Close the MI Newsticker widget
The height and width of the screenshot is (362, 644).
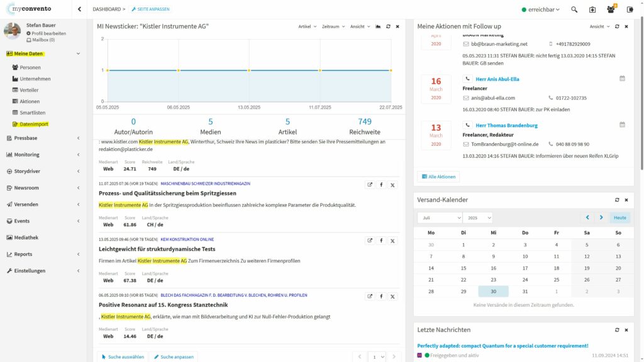pos(397,26)
